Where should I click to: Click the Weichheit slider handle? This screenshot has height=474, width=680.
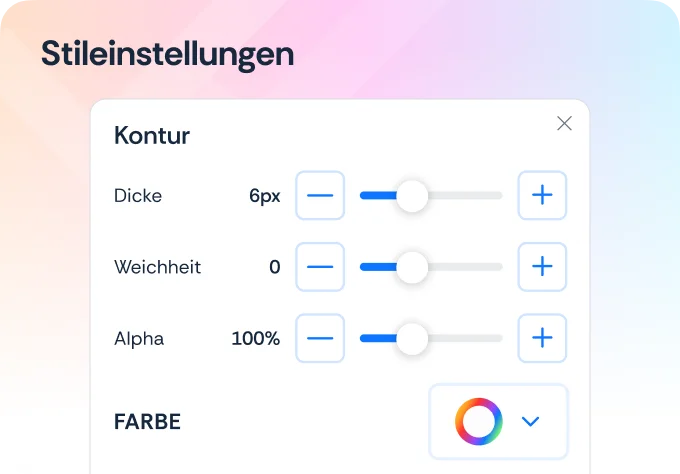coord(412,267)
